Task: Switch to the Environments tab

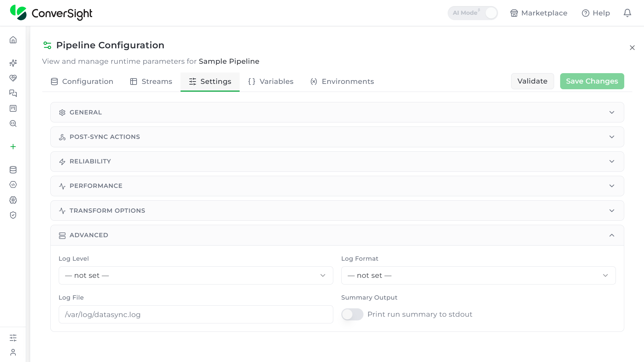Action: (x=342, y=82)
